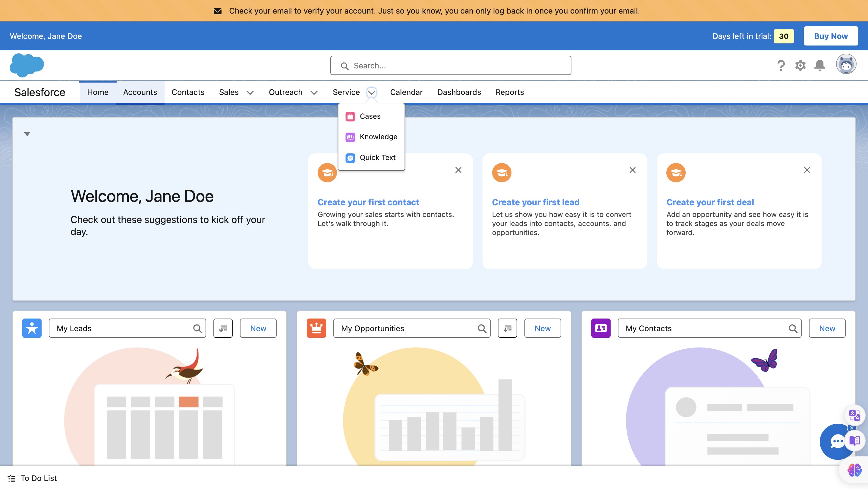The width and height of the screenshot is (868, 490).
Task: Open the notifications bell
Action: [x=819, y=65]
